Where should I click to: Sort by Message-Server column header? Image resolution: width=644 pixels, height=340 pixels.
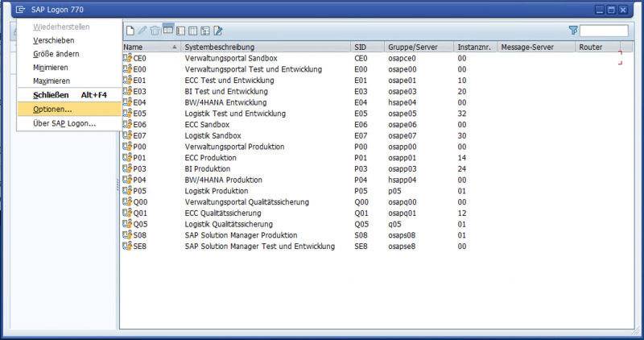536,48
